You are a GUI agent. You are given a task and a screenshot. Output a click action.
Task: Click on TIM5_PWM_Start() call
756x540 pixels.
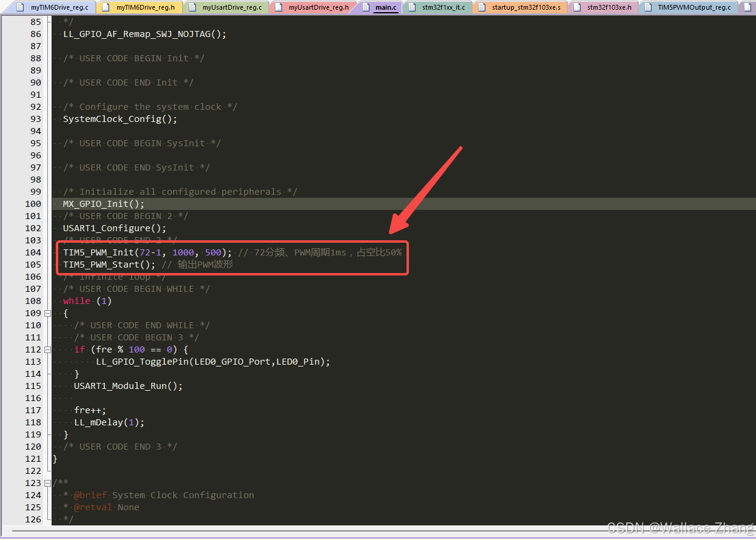pos(109,265)
